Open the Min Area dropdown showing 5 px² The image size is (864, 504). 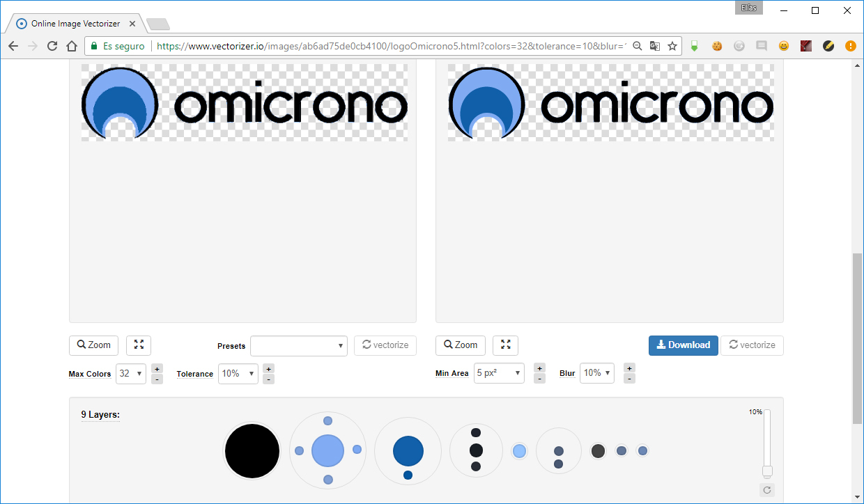(x=499, y=374)
